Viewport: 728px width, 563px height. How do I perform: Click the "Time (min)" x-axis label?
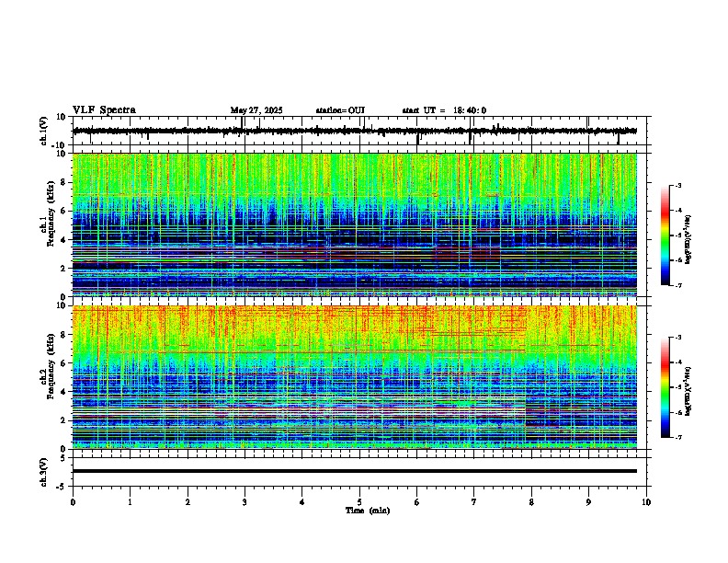(x=368, y=511)
